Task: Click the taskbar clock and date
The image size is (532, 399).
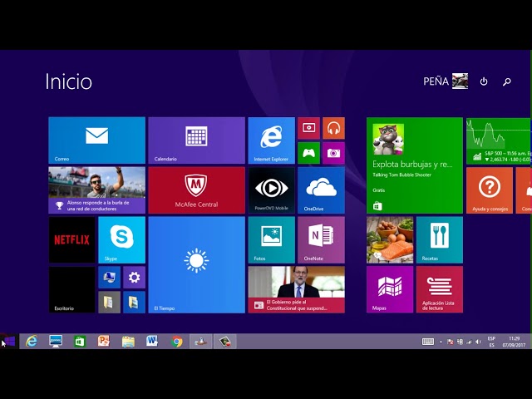Action: coord(514,342)
